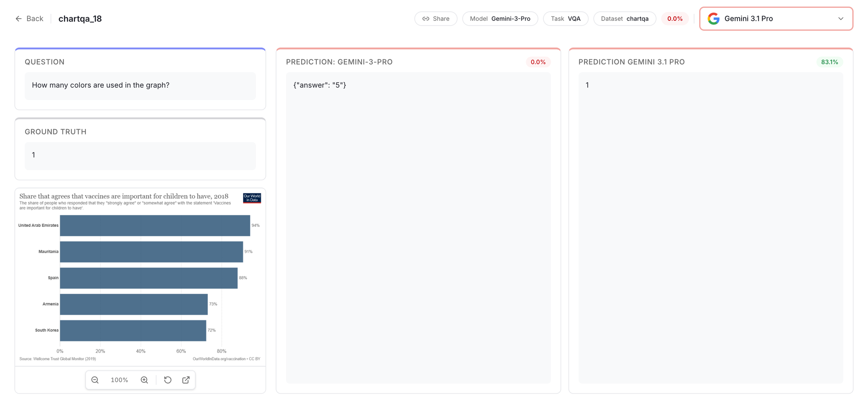The width and height of the screenshot is (868, 398).
Task: Click the Ground Truth answer field
Action: point(140,156)
